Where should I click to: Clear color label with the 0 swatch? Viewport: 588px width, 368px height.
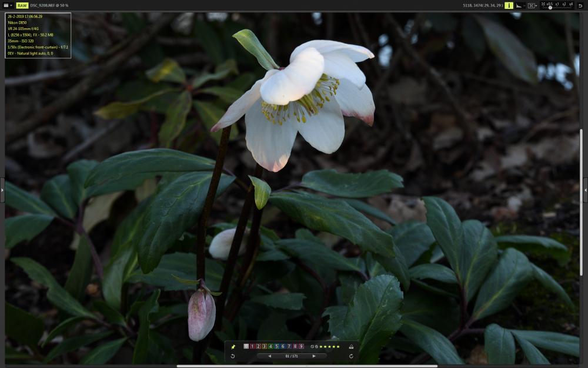246,346
